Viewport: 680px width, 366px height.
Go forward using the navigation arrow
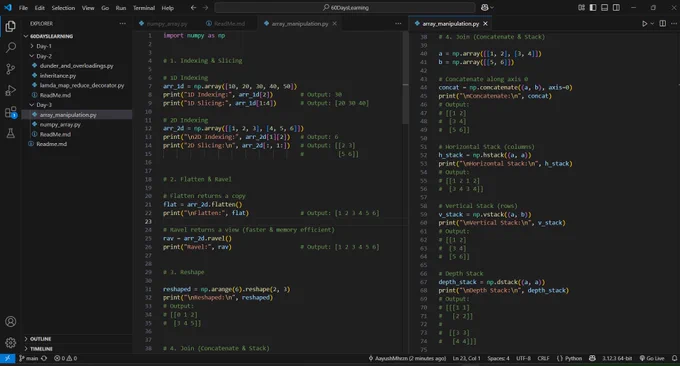tap(205, 7)
